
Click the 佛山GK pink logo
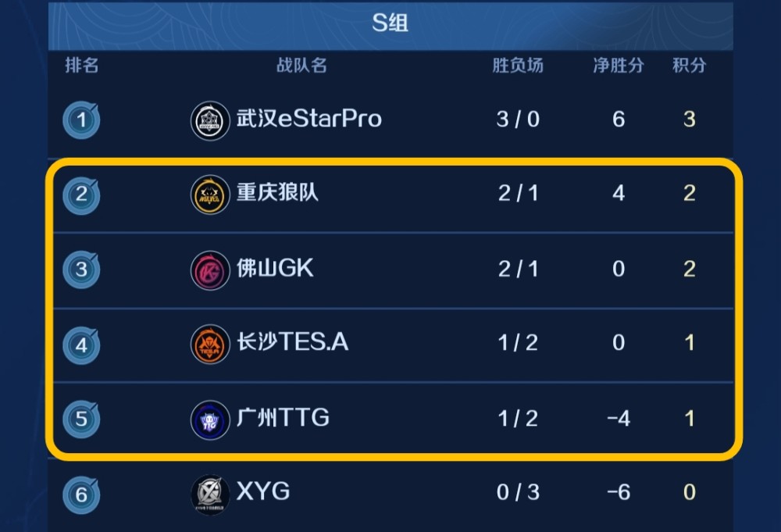pyautogui.click(x=210, y=270)
